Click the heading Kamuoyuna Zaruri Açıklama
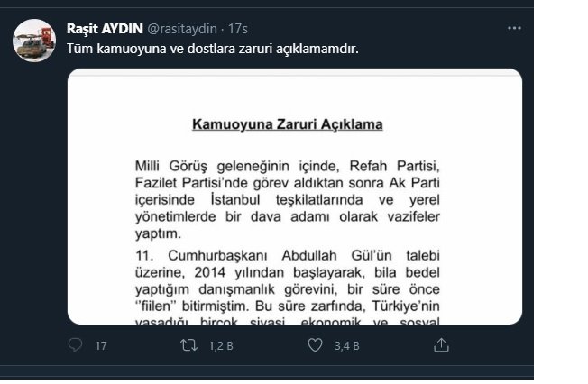This screenshot has width=588, height=384. tap(288, 124)
